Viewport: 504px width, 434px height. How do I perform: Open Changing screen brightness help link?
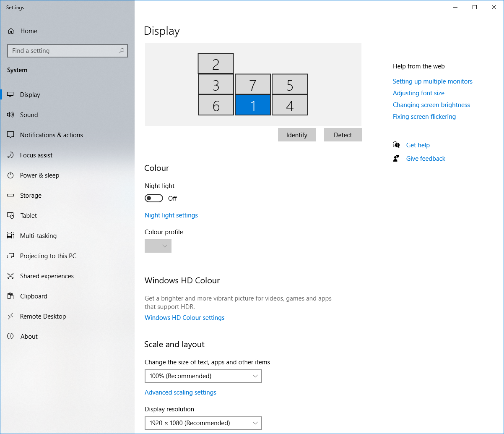tap(431, 105)
